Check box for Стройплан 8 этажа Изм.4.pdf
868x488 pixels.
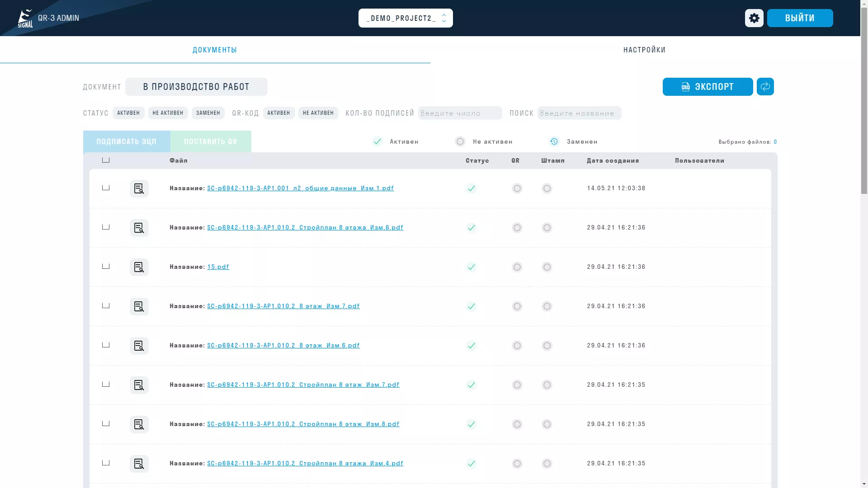coord(106,463)
